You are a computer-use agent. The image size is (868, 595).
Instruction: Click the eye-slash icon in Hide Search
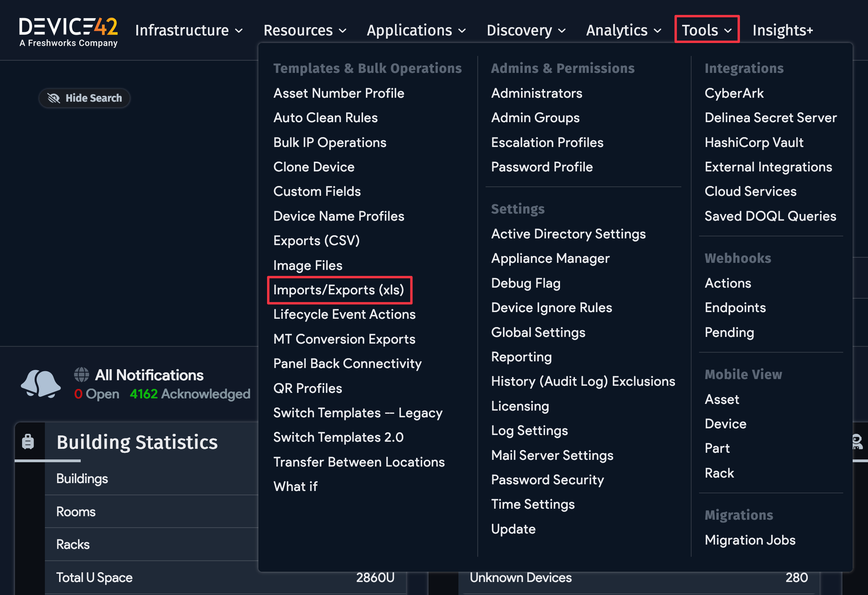pos(53,98)
